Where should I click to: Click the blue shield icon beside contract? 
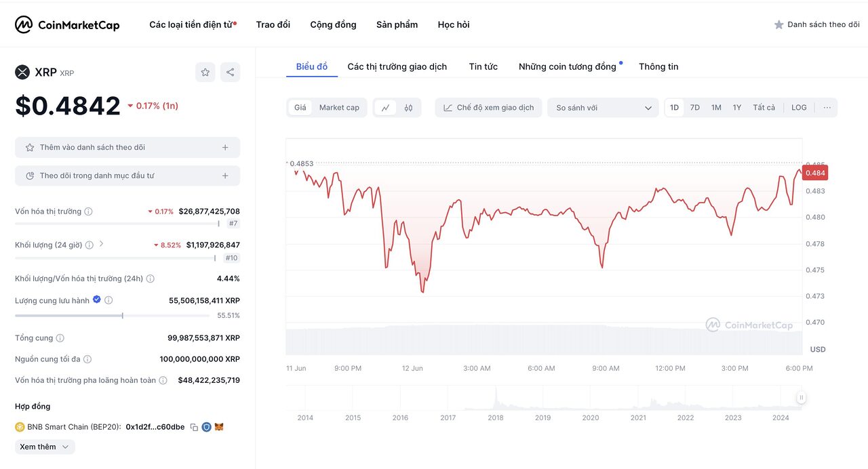coord(206,427)
